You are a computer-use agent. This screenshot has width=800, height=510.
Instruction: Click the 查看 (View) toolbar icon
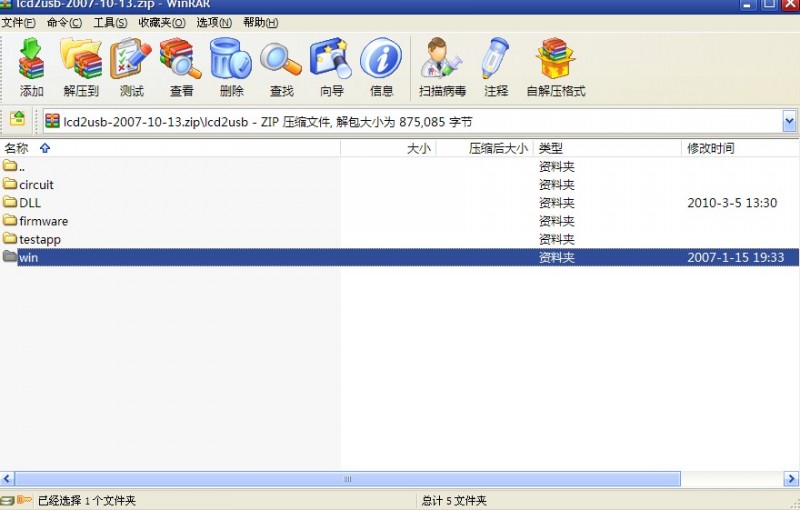coord(181,60)
